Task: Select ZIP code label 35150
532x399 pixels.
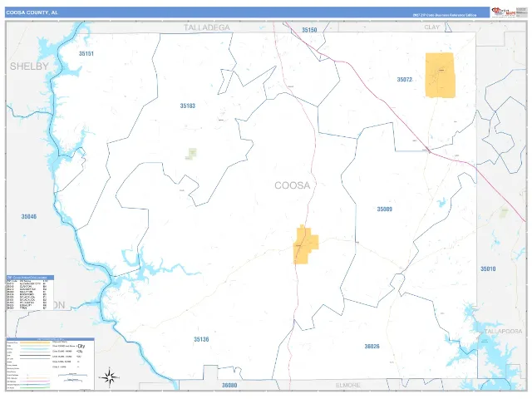Action: (x=309, y=30)
